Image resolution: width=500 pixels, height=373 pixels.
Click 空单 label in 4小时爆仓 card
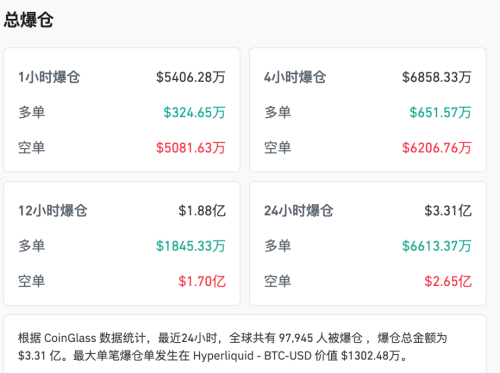click(x=277, y=148)
